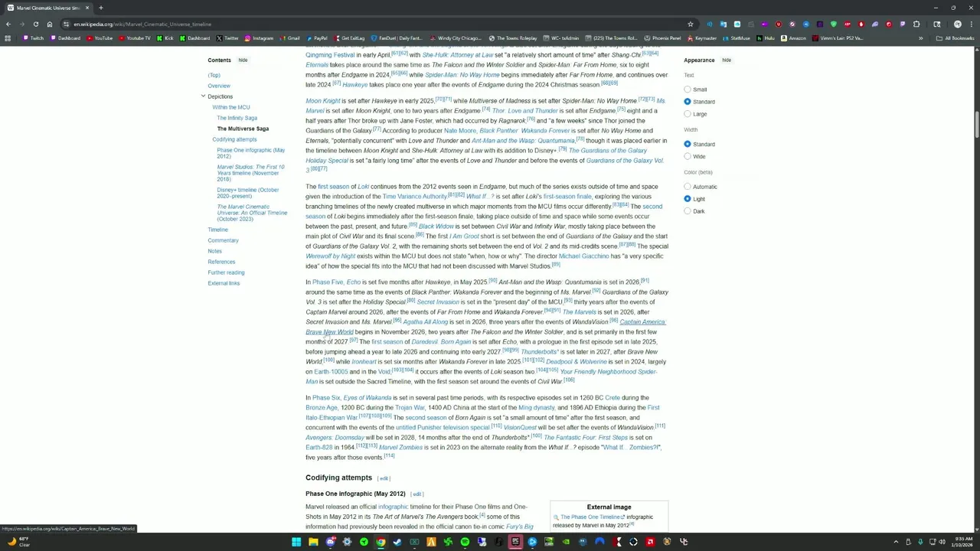Open the Moon Knight article link
Image resolution: width=980 pixels, height=551 pixels.
click(x=323, y=101)
